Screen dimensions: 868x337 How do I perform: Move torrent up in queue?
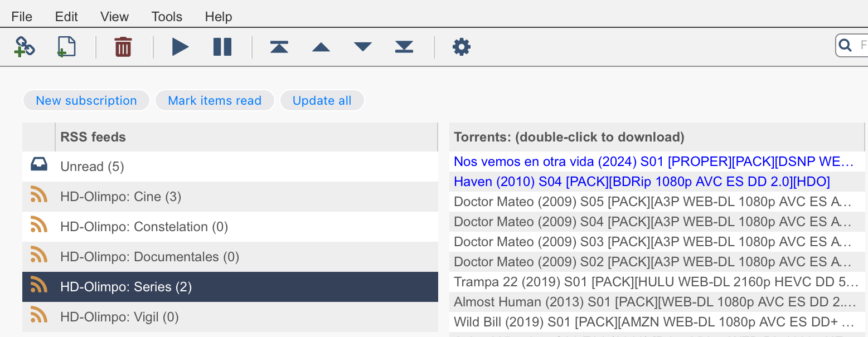(x=321, y=47)
